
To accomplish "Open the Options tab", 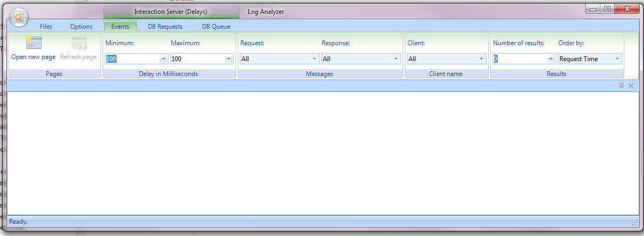I will [81, 27].
